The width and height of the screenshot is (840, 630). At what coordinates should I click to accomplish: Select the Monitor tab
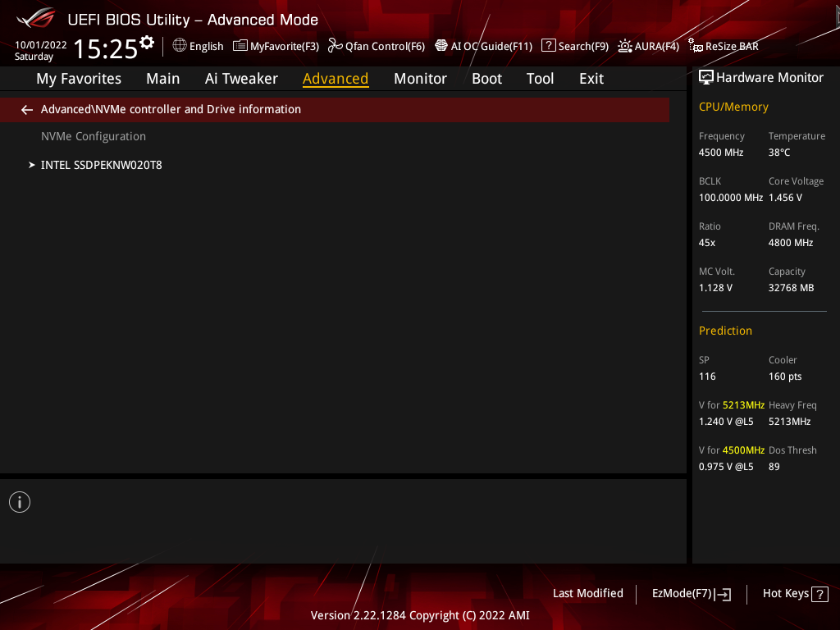coord(420,79)
